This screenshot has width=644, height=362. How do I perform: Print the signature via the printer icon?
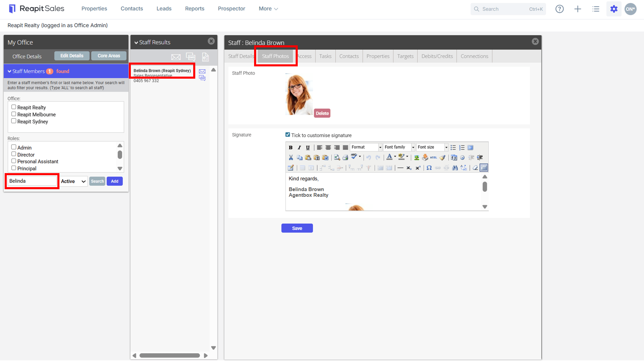coord(345,158)
